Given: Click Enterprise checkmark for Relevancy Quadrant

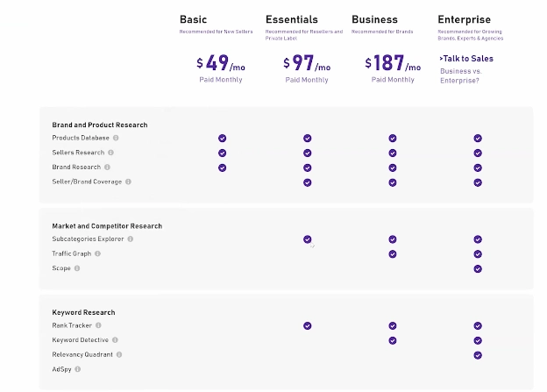Looking at the screenshot, I should click(478, 354).
